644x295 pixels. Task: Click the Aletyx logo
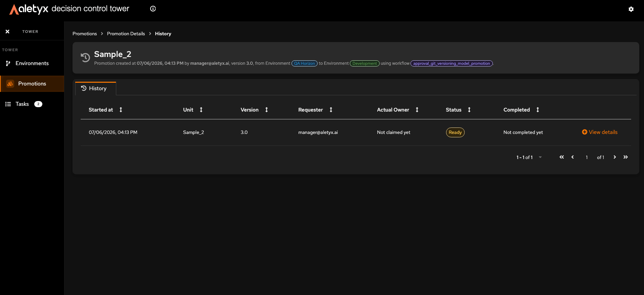point(29,9)
